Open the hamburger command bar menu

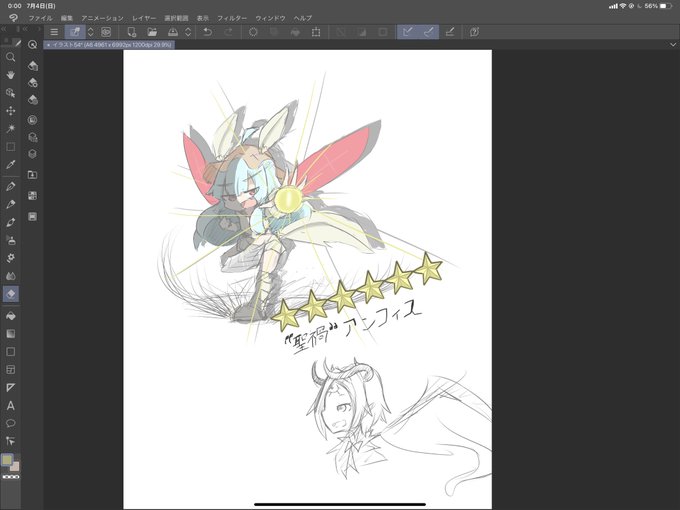(x=54, y=32)
